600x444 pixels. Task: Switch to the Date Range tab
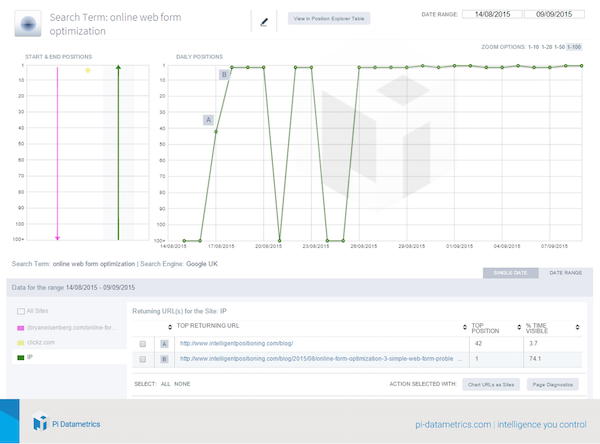(x=566, y=273)
